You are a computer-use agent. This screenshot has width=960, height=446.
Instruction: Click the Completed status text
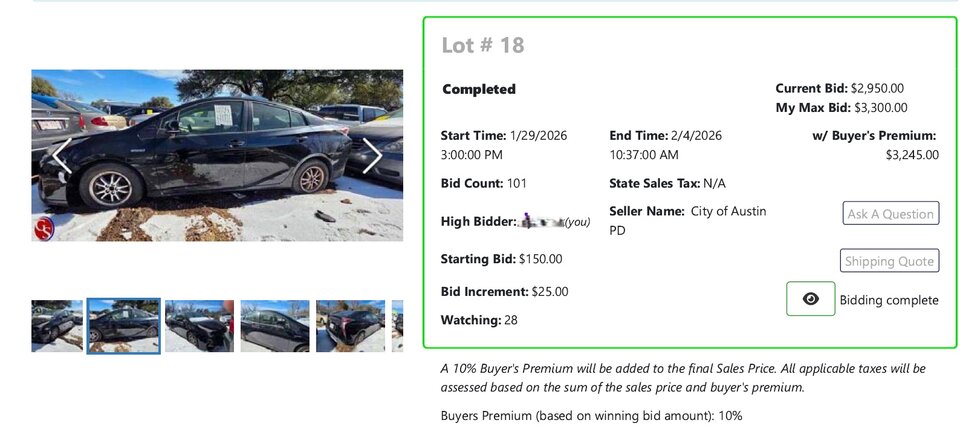click(479, 89)
